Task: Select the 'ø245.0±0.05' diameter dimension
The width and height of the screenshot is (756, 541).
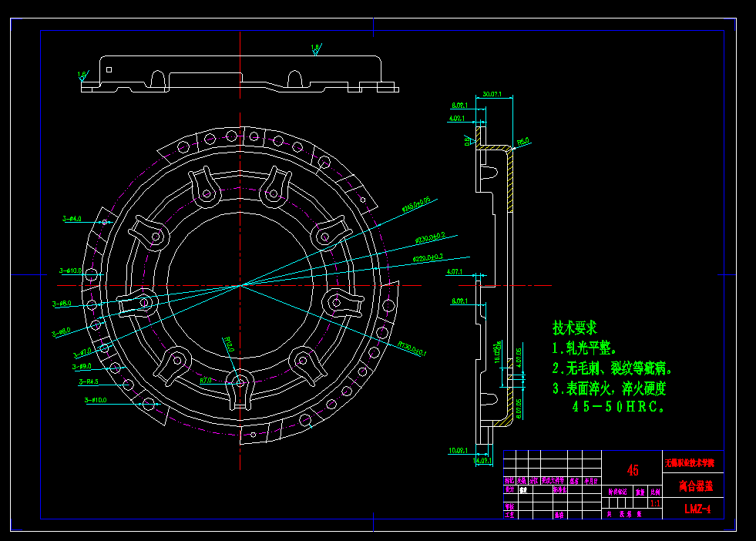Action: coord(416,204)
